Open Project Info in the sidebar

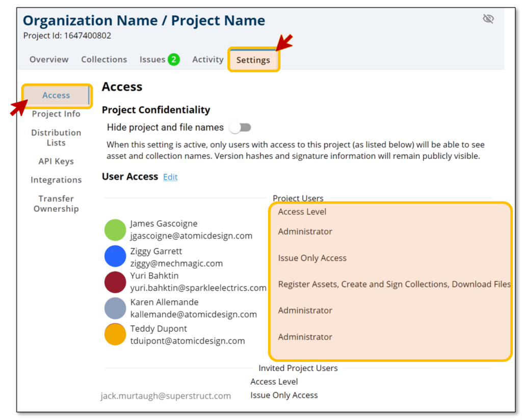click(x=56, y=114)
